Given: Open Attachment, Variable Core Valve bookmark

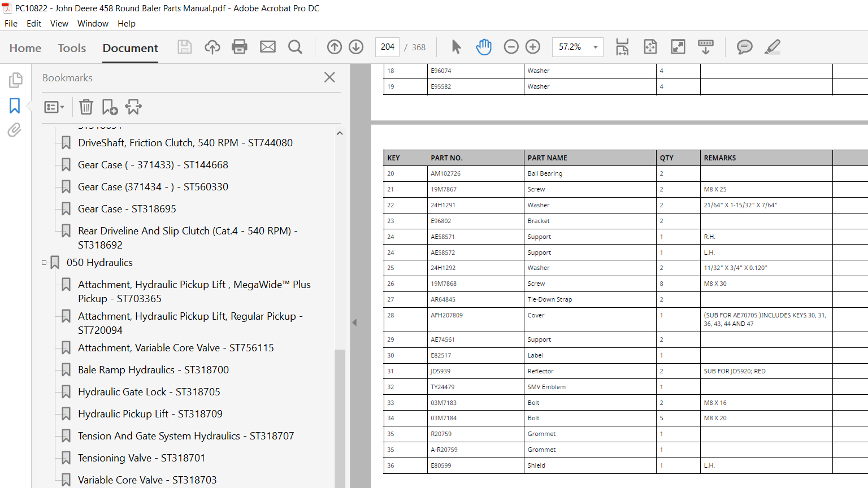Looking at the screenshot, I should click(x=176, y=348).
